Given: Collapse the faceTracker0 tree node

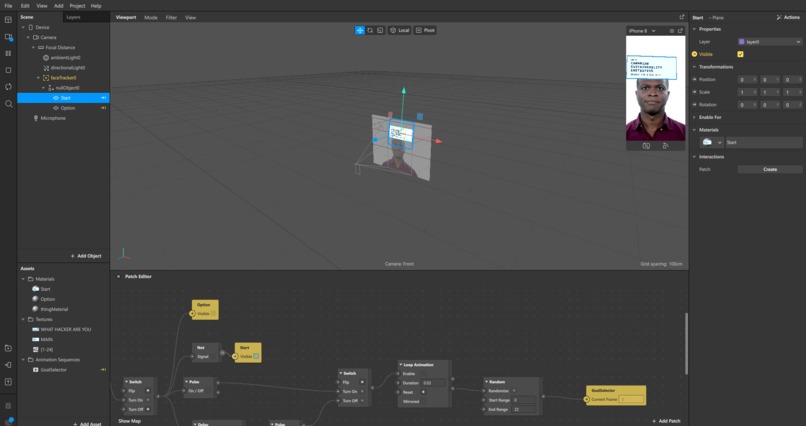Looking at the screenshot, I should 39,78.
